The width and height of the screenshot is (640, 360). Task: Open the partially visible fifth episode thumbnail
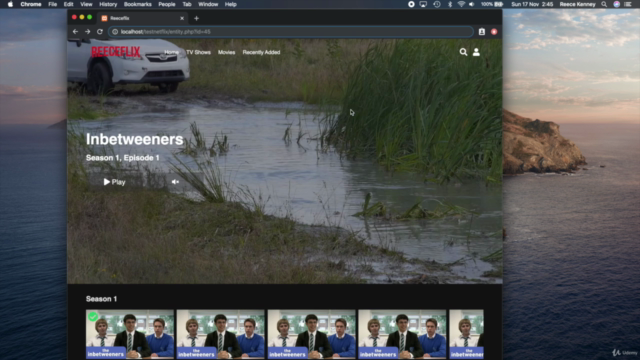tap(467, 334)
